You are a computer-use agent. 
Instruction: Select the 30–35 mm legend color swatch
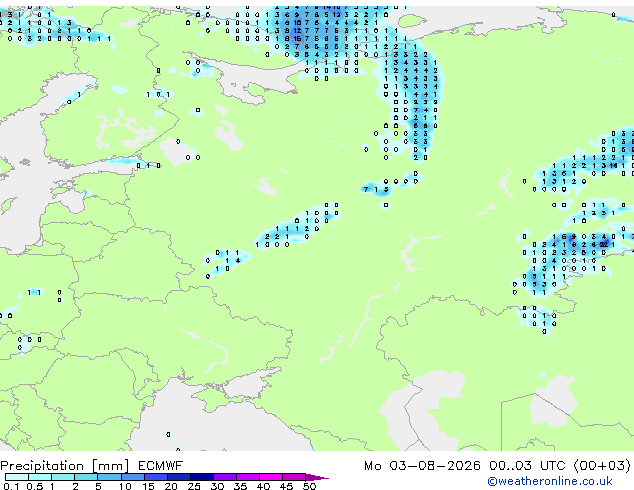[x=224, y=477]
